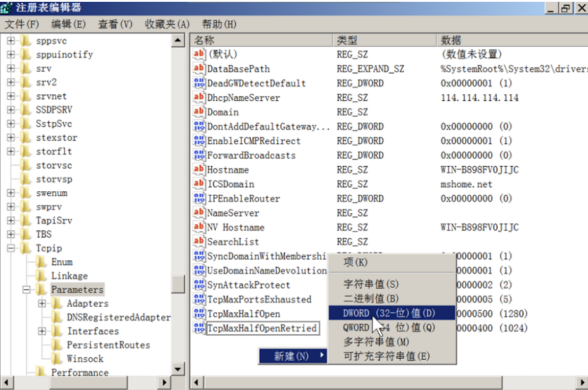The height and width of the screenshot is (390, 588).
Task: Click the Domain string value icon
Action: [x=199, y=111]
